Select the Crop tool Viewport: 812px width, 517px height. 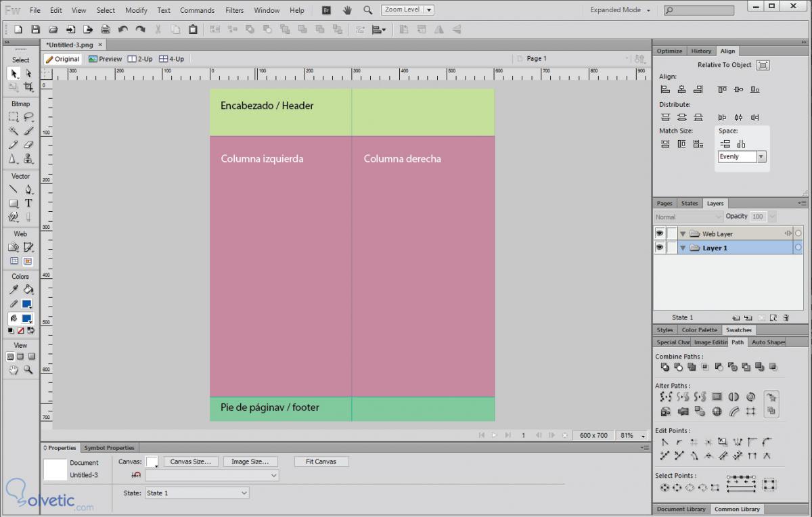pyautogui.click(x=28, y=87)
